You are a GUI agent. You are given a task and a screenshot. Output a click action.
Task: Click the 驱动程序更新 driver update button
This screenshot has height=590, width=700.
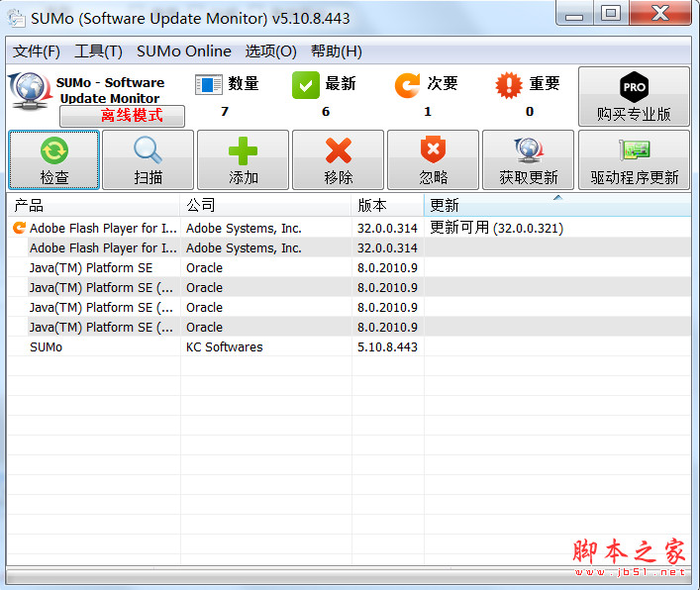tap(634, 159)
